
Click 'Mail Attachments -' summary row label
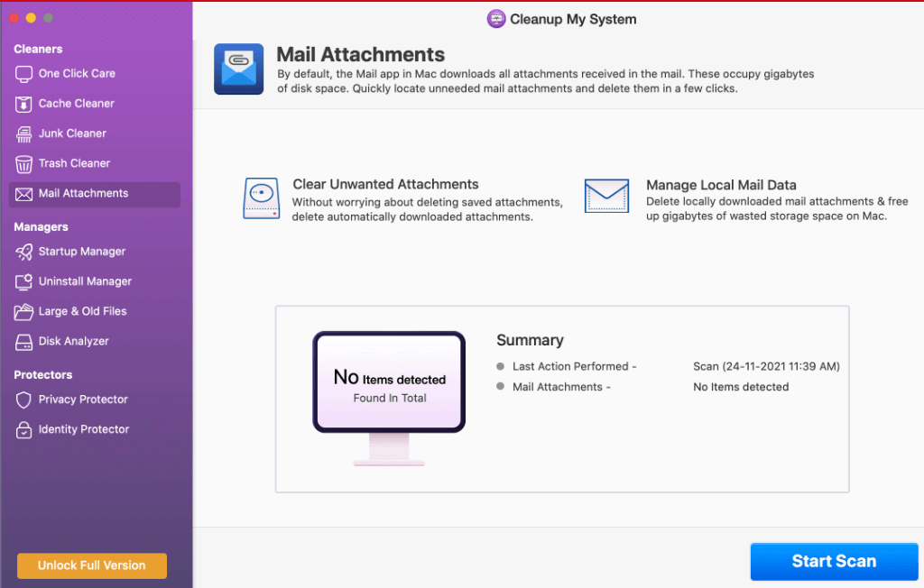click(x=561, y=387)
